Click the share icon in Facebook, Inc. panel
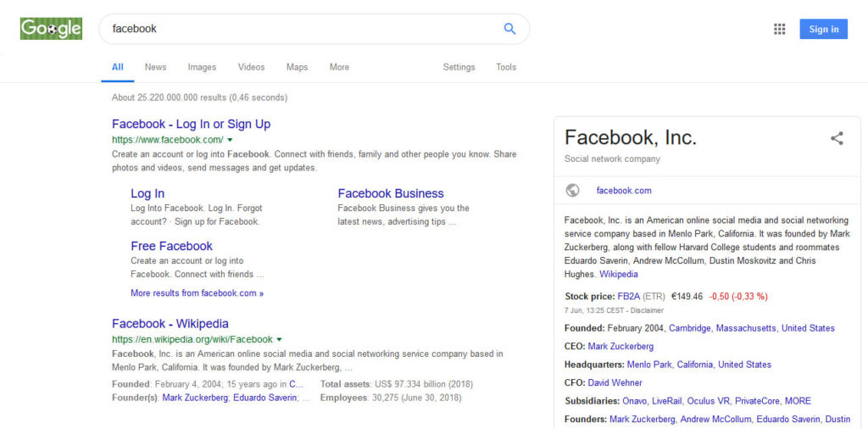868x429 pixels. [x=837, y=138]
